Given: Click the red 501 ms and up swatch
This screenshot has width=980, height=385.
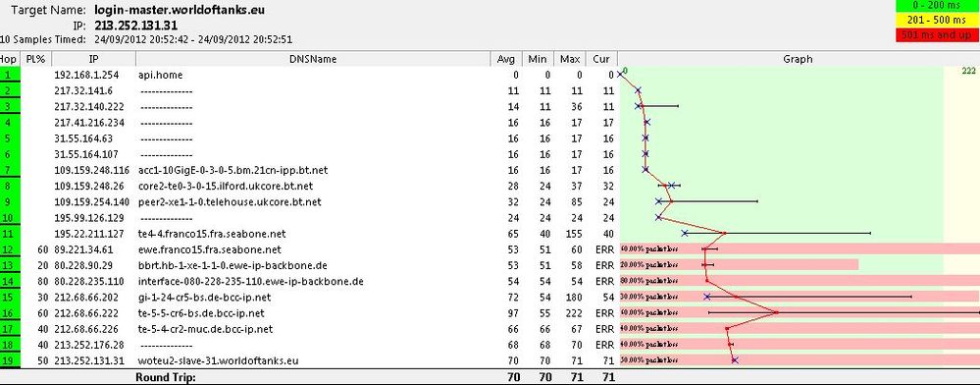Looking at the screenshot, I should tap(937, 35).
